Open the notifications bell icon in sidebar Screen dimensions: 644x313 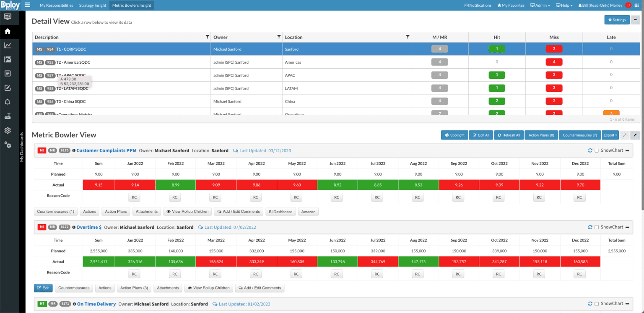[x=8, y=101]
